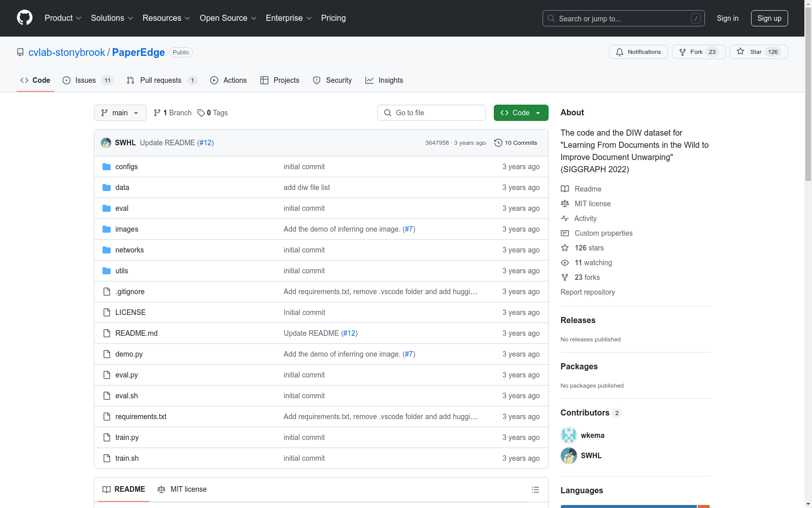Open the cvlab-stonybrook owner link
This screenshot has height=508, width=812.
pos(66,52)
